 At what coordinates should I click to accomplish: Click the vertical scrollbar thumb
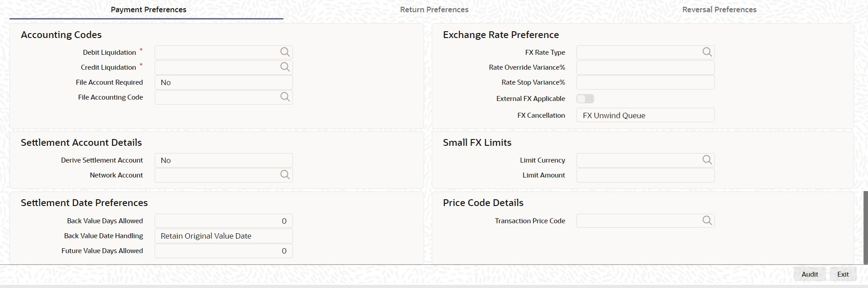[x=865, y=227]
